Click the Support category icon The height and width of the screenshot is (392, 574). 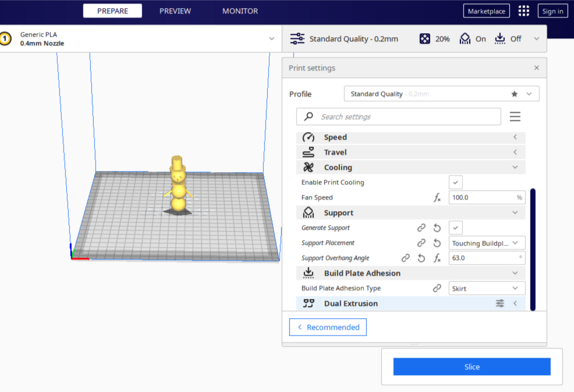[x=308, y=212]
